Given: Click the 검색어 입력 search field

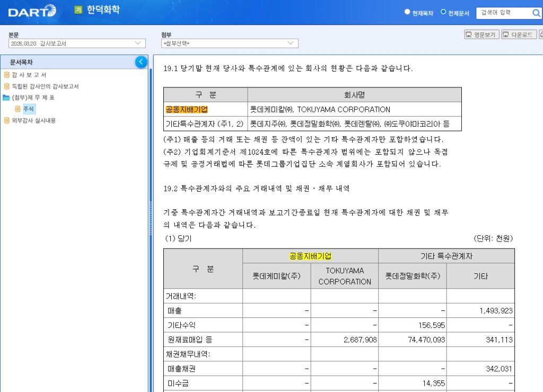Looking at the screenshot, I should tap(504, 13).
